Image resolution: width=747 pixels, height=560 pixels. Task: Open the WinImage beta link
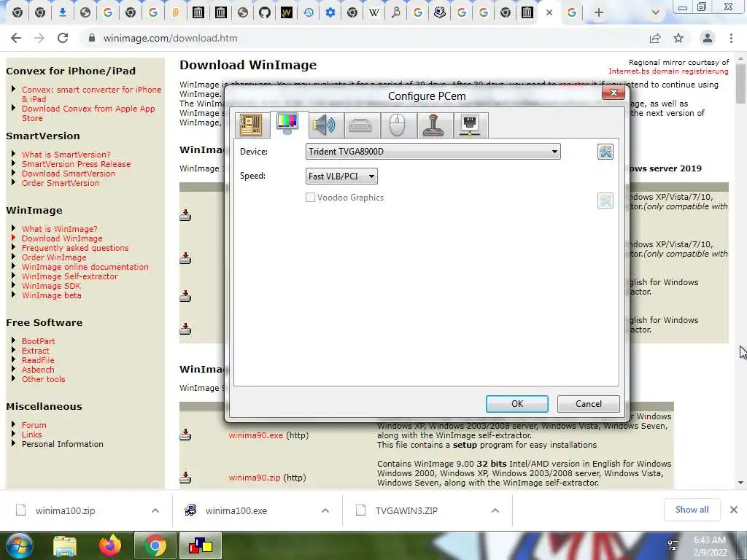[x=52, y=296]
